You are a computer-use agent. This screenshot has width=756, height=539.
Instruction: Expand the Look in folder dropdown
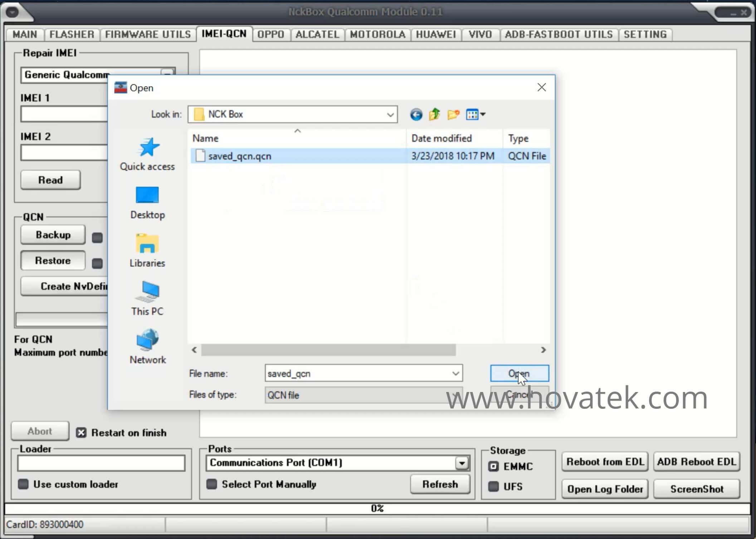(390, 115)
